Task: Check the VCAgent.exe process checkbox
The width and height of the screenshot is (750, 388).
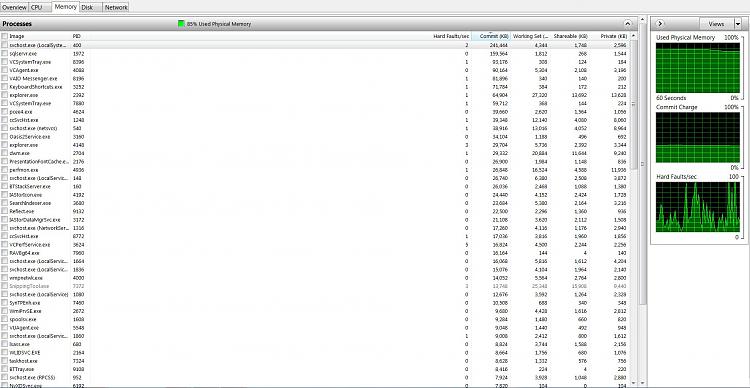Action: click(x=4, y=70)
